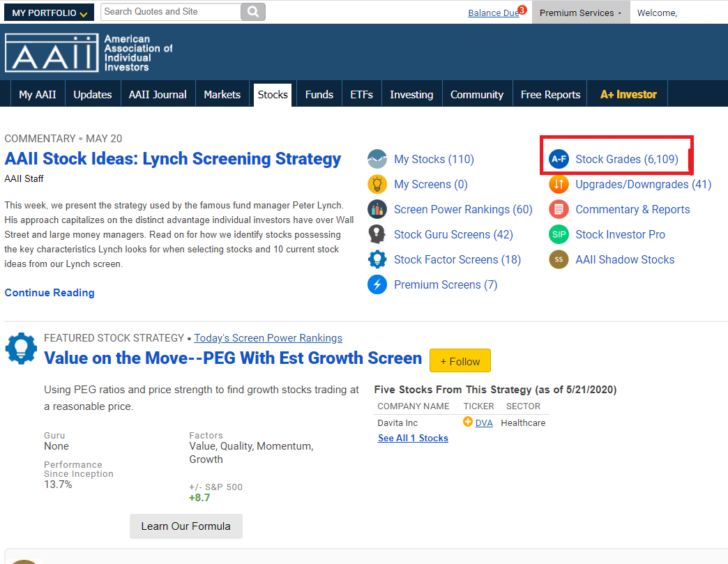This screenshot has height=564, width=728.
Task: Click the Learn Our Formula button
Action: pos(185,526)
